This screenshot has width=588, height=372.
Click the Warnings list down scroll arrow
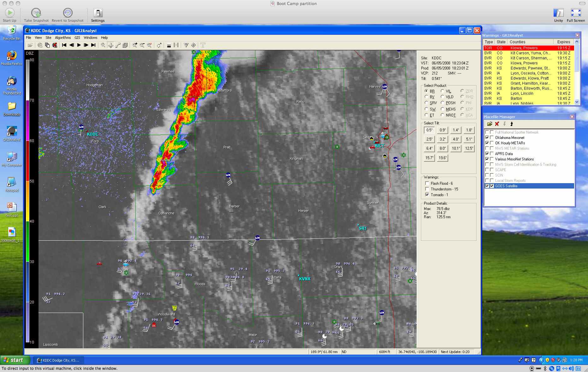tap(577, 102)
